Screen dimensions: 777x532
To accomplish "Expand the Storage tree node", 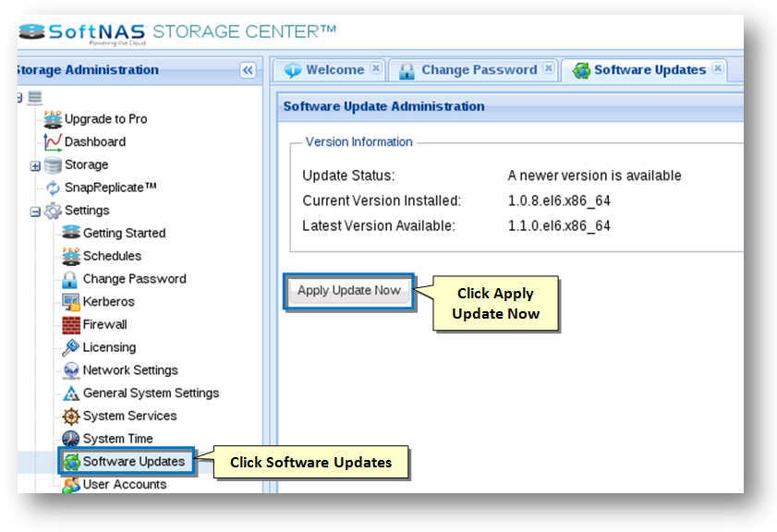I will pos(35,166).
